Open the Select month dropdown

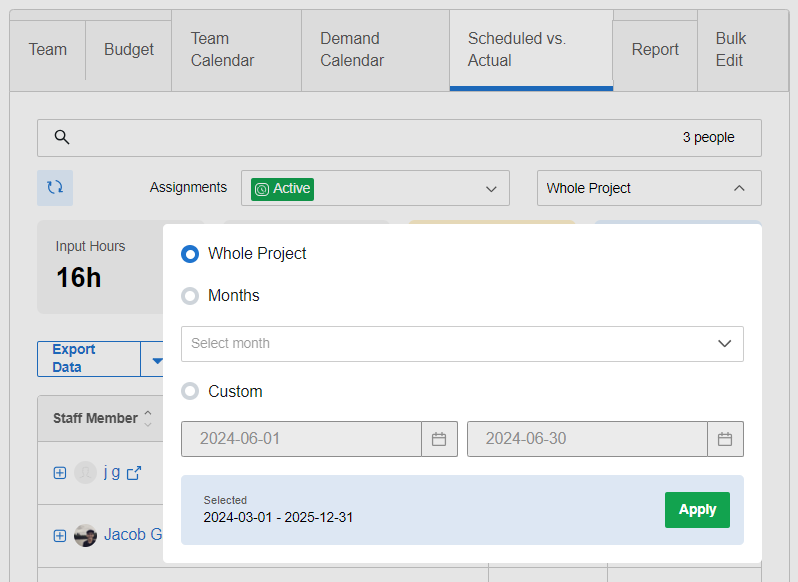pos(462,343)
